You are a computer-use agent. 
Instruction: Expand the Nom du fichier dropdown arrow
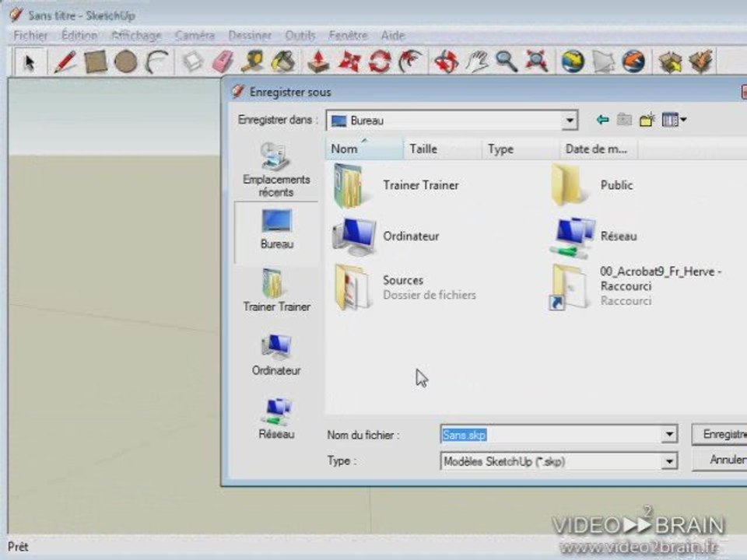(669, 434)
